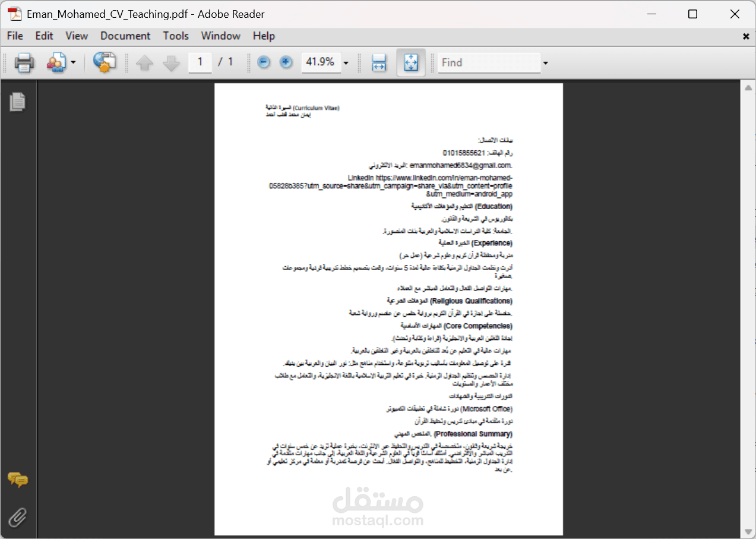756x539 pixels.
Task: Expand the share icon's dropdown arrow
Action: pos(72,62)
